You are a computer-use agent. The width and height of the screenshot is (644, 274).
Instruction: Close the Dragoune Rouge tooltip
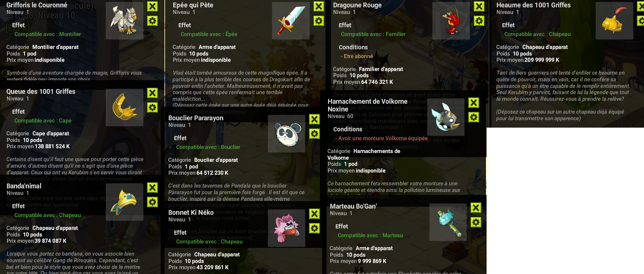click(479, 6)
